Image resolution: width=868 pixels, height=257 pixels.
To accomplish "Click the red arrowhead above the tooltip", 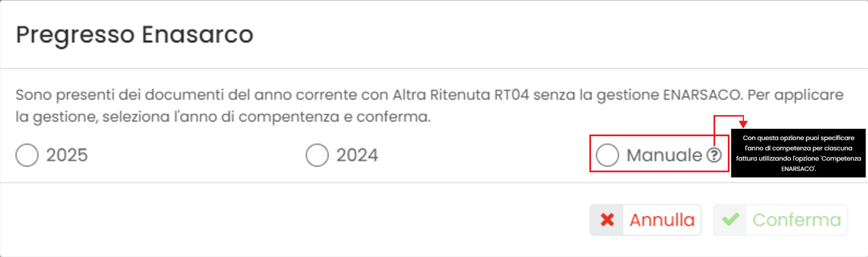I will click(x=743, y=122).
